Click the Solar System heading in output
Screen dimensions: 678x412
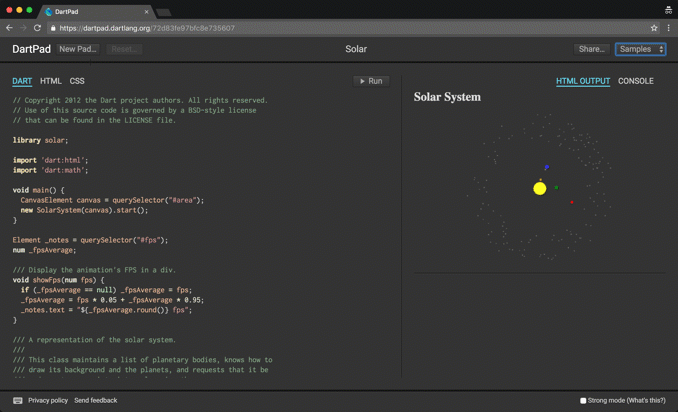pyautogui.click(x=447, y=97)
